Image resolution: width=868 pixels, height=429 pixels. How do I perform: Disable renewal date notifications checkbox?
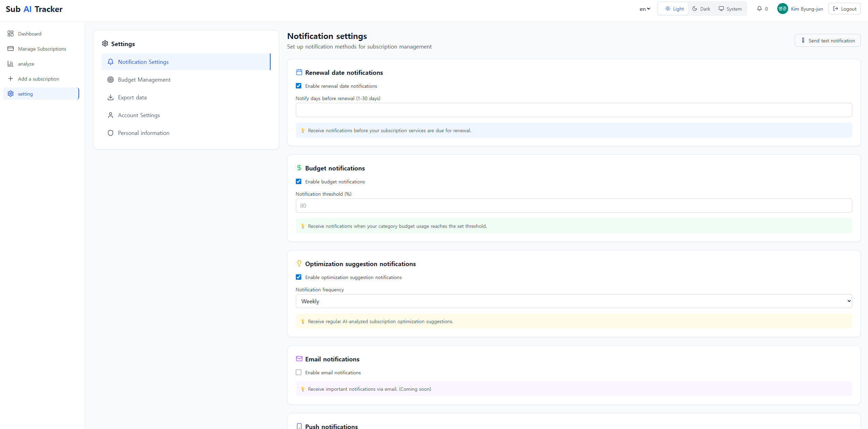click(x=299, y=86)
